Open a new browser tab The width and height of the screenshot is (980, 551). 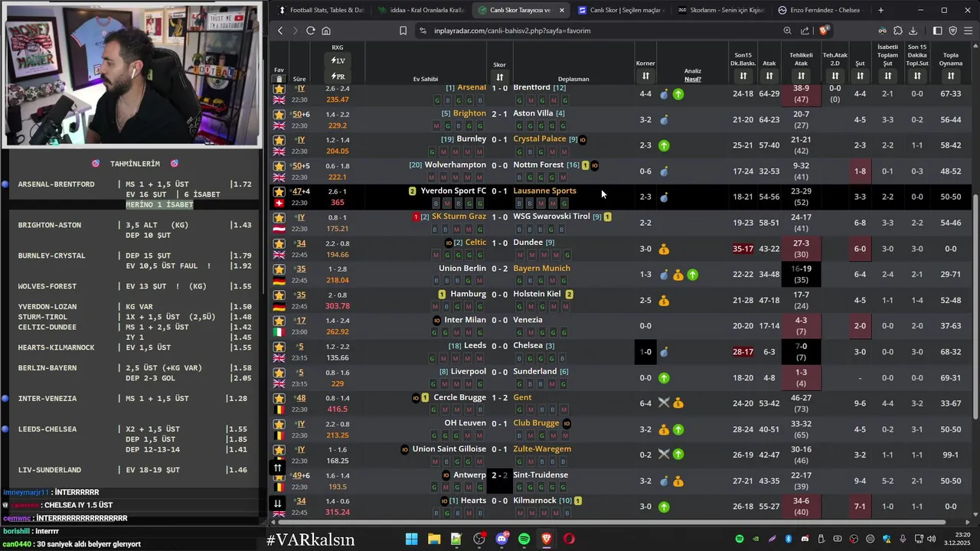coord(880,10)
